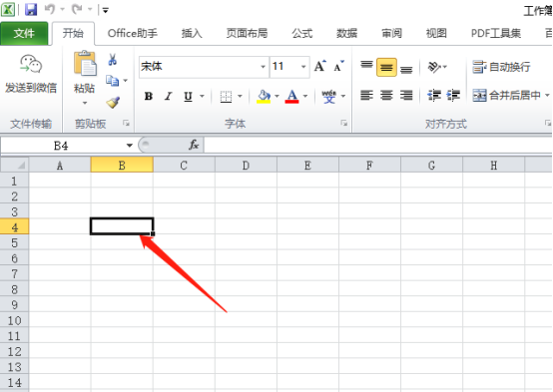Click the 粘贴 paste clipboard icon
This screenshot has height=392, width=553.
tap(85, 64)
